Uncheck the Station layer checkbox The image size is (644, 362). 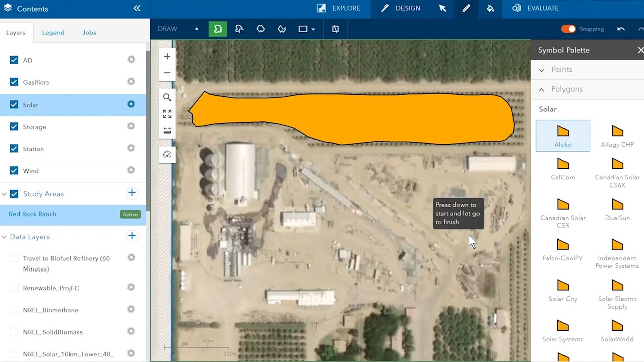(x=14, y=149)
